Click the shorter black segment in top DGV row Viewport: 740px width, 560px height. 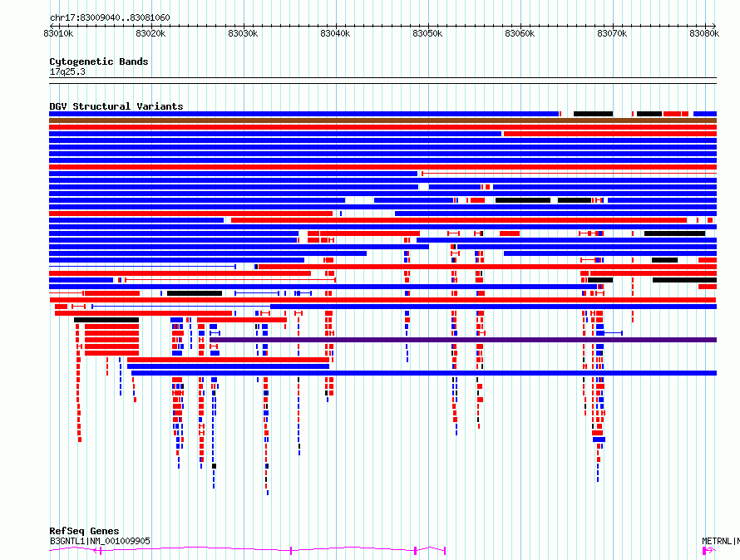click(649, 114)
